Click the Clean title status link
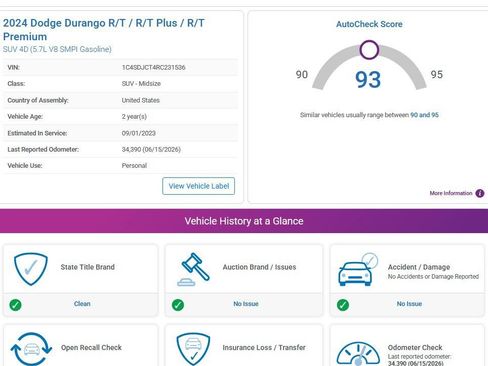Viewport: 488px width, 366px height. [x=82, y=304]
